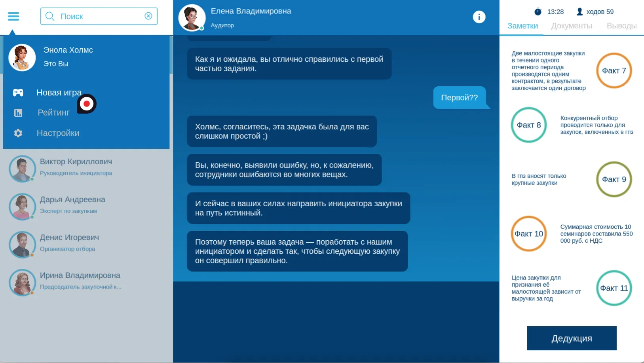This screenshot has width=644, height=363.
Task: Open the hamburger navigation menu
Action: [x=13, y=16]
